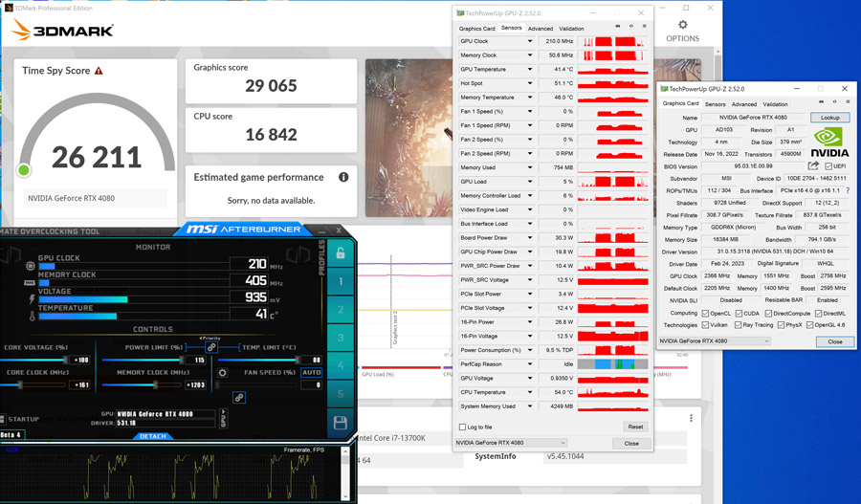Click Reset button in Sensors window
Image resolution: width=861 pixels, height=504 pixels.
[x=635, y=427]
